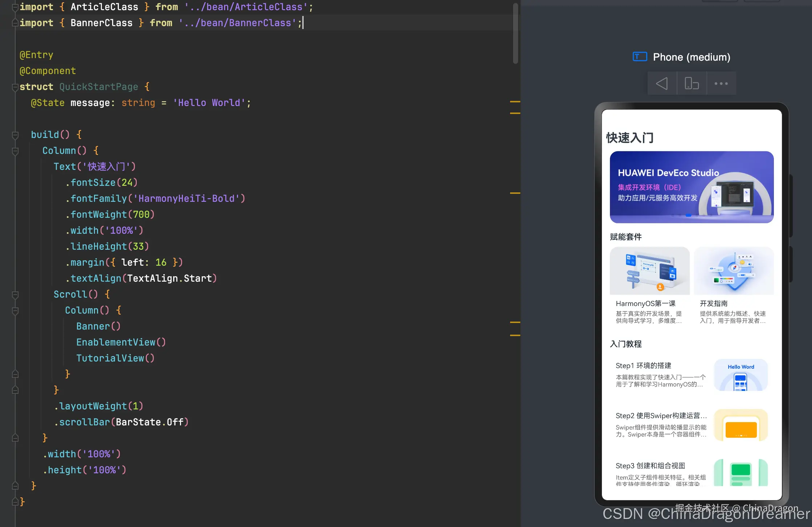Click the previewer back arrow icon
This screenshot has height=527, width=812.
click(x=662, y=83)
